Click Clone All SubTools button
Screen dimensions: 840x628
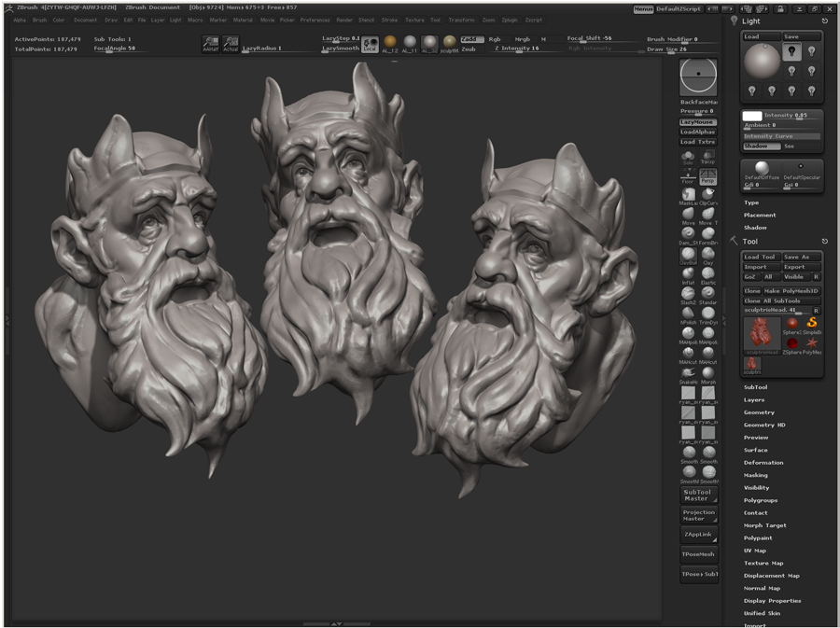click(781, 300)
